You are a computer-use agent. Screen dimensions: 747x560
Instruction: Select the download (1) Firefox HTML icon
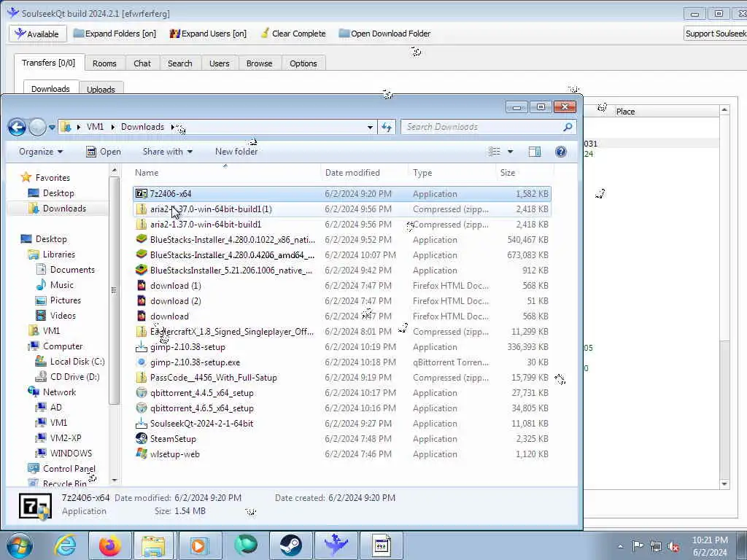coord(142,286)
